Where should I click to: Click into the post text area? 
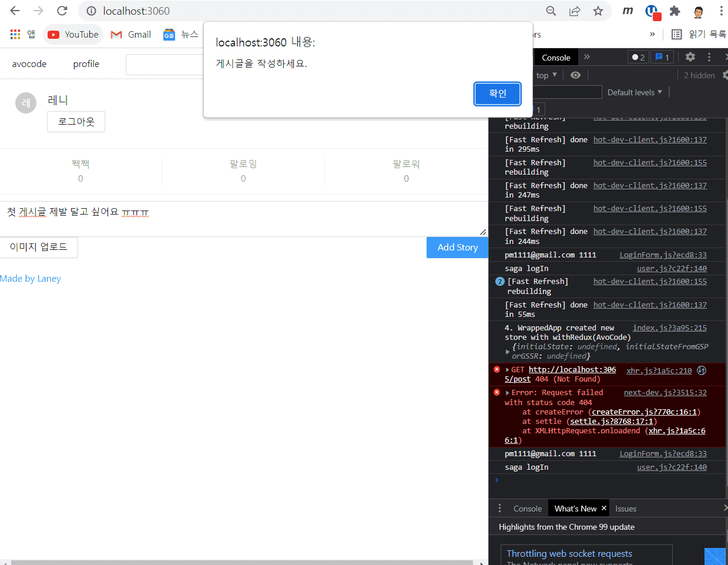(244, 219)
